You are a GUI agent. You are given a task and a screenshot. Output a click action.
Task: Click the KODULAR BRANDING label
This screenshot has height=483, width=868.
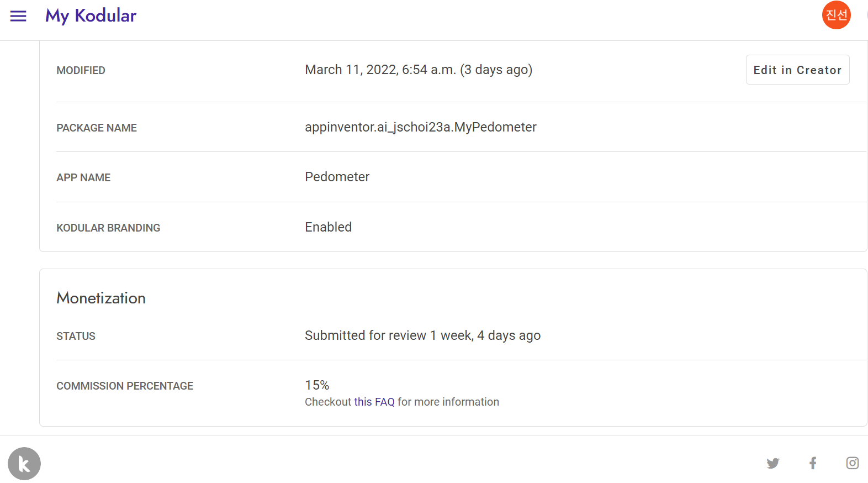pos(108,228)
